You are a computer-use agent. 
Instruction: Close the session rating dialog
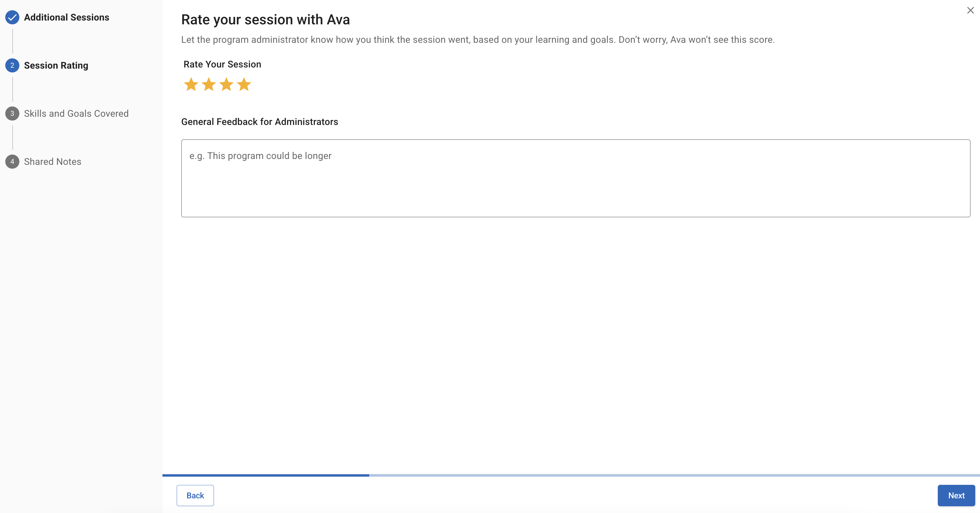(971, 10)
